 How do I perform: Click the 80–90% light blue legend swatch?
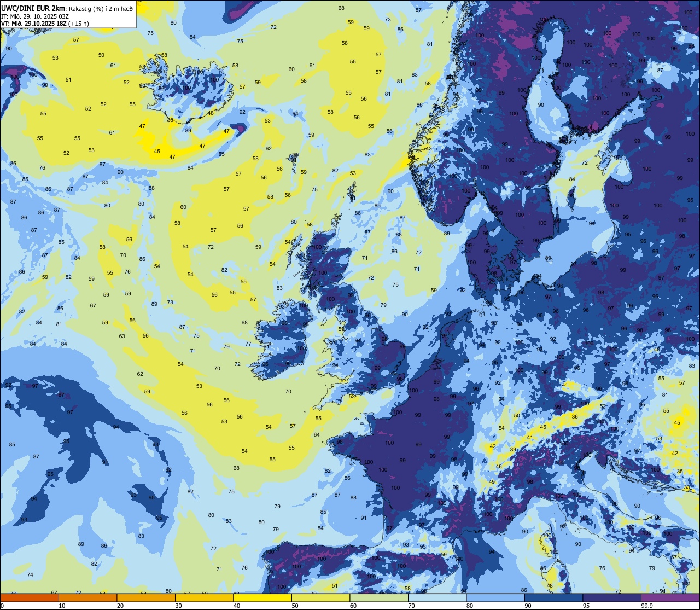pos(495,597)
